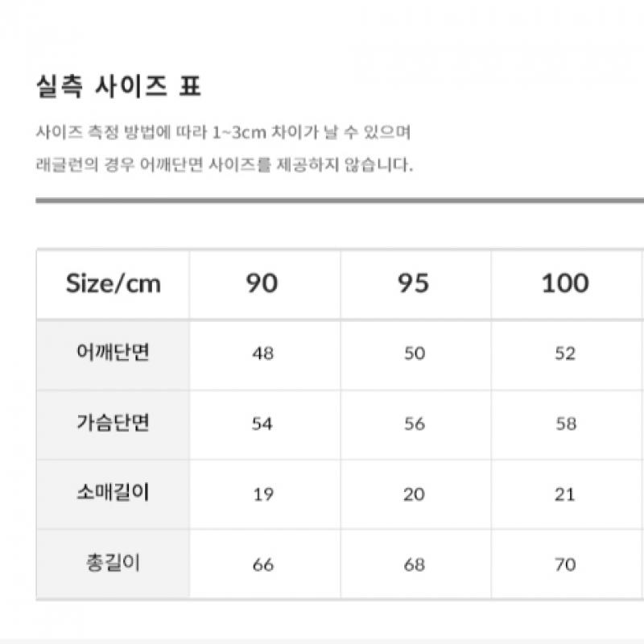Image resolution: width=644 pixels, height=644 pixels.
Task: Select the size 100 column header
Action: (565, 283)
